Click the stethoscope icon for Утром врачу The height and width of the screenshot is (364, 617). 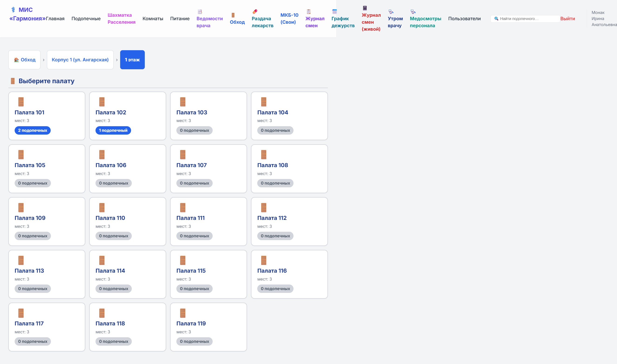click(x=391, y=12)
